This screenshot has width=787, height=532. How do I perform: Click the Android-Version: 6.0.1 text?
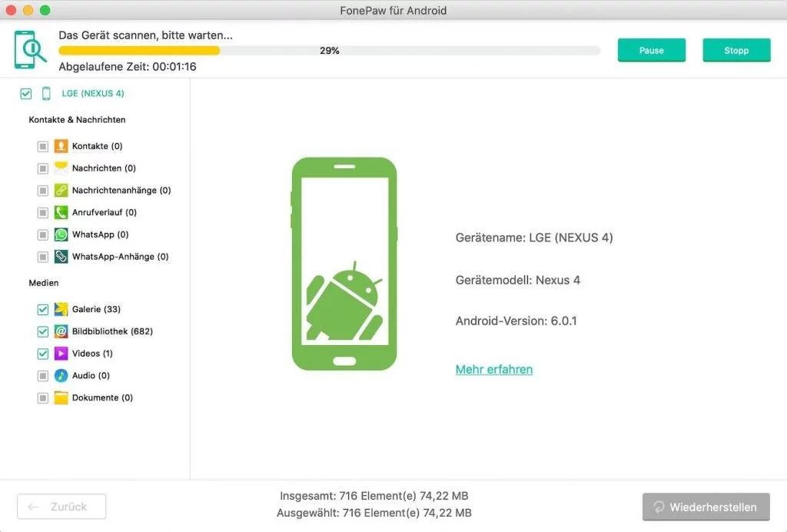(x=516, y=321)
